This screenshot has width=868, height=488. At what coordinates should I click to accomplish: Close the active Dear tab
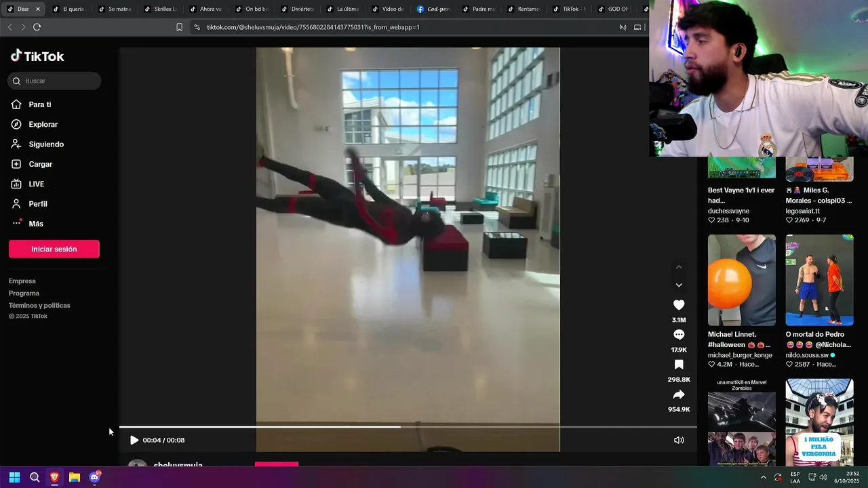coord(37,9)
